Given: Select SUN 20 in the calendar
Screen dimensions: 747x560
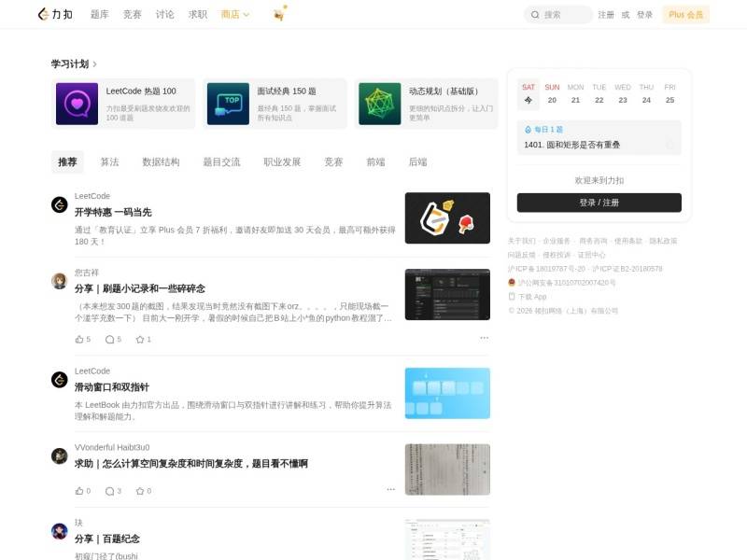Looking at the screenshot, I should 552,94.
